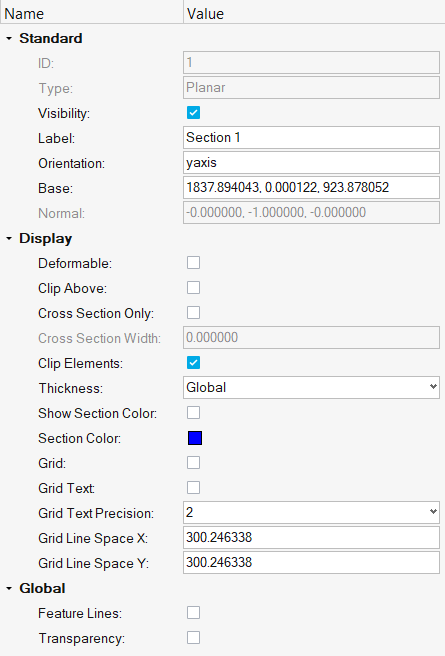The image size is (445, 656).
Task: Enable the Deformable option
Action: coord(193,263)
